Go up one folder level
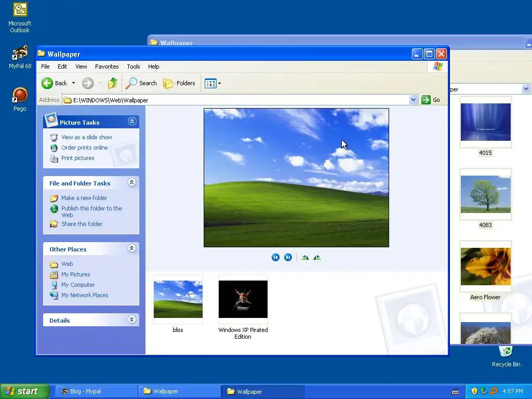The image size is (532, 399). click(113, 83)
